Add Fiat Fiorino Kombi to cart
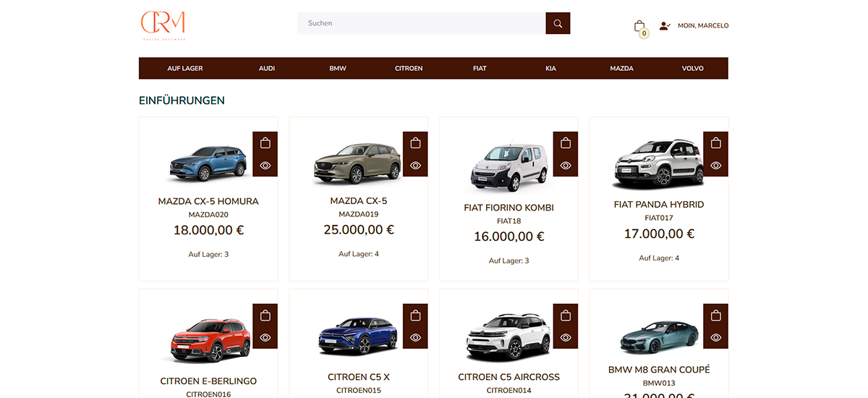 [x=566, y=143]
